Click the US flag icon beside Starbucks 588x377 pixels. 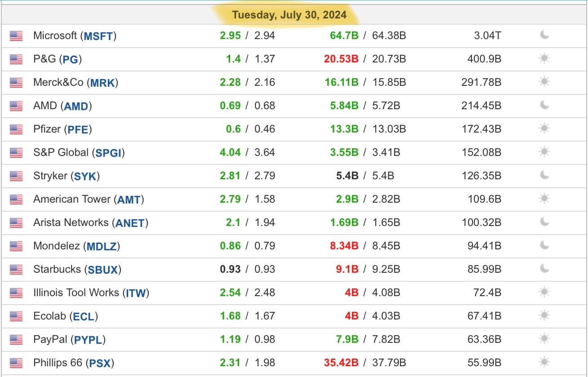click(x=16, y=270)
